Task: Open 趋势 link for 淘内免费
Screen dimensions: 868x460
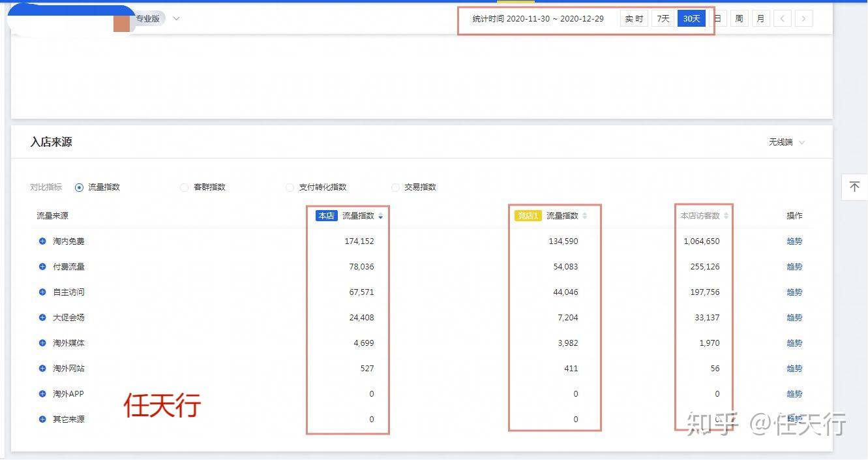Action: pyautogui.click(x=794, y=241)
